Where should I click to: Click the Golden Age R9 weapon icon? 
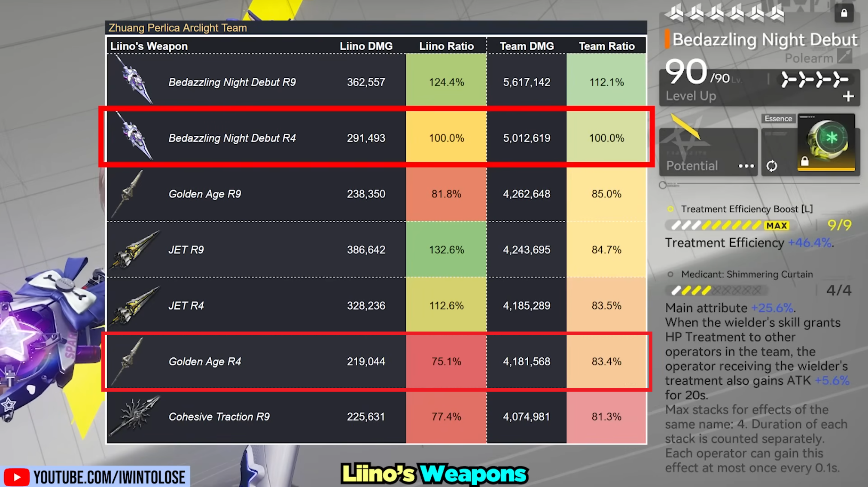(x=128, y=194)
